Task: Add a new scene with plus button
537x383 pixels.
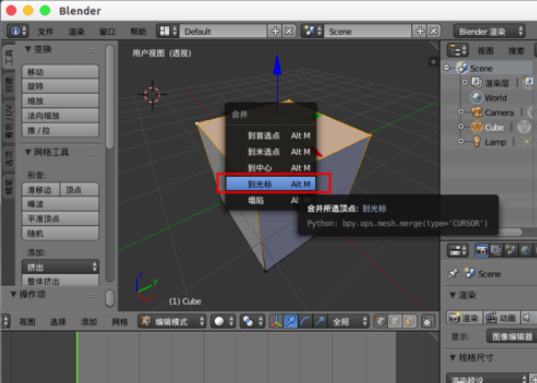Action: (420, 31)
